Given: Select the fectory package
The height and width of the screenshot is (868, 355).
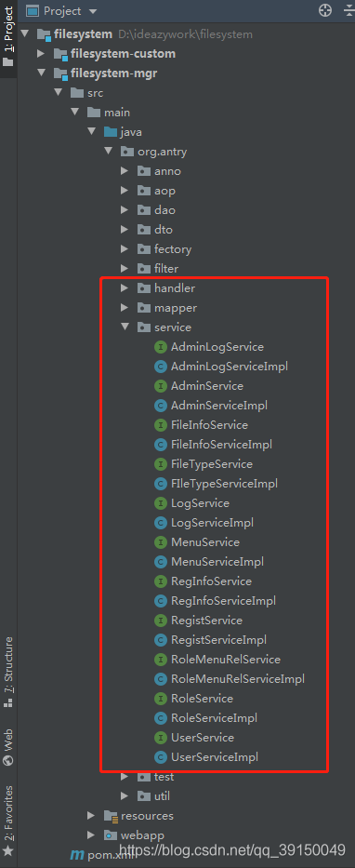Looking at the screenshot, I should tap(173, 249).
